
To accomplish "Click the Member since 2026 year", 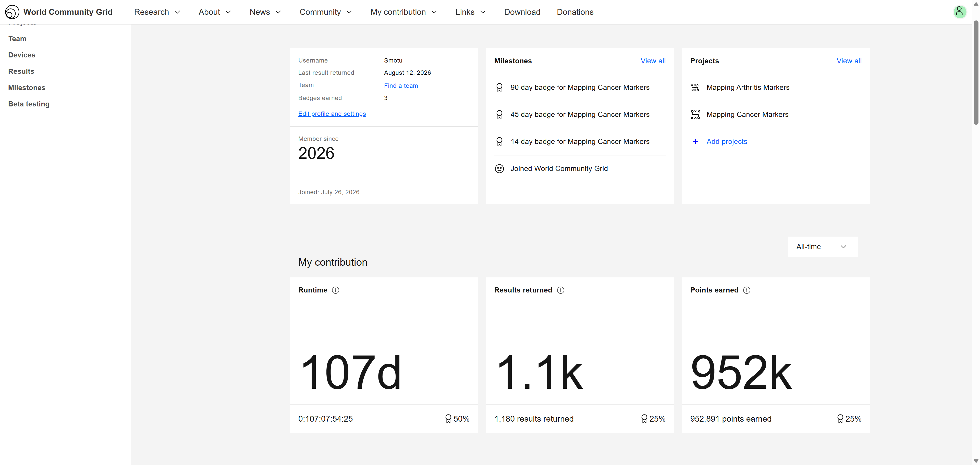I will tap(316, 153).
